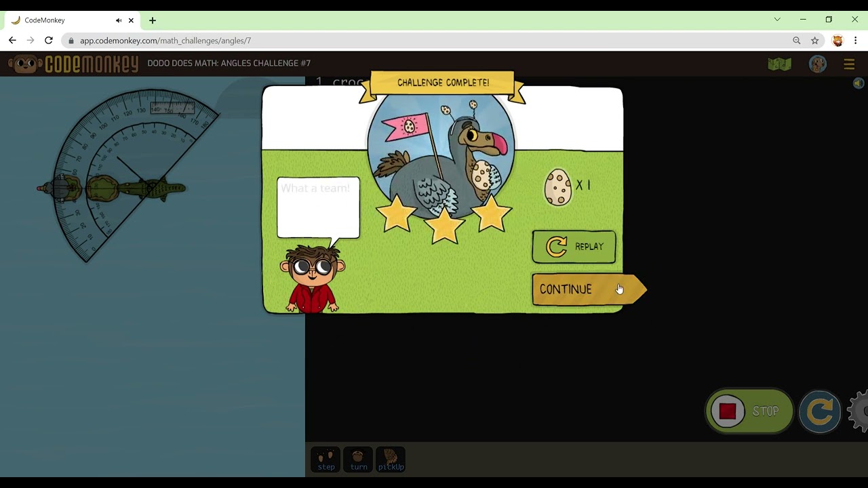Screen dimensions: 868x488
Task: Open the tab search chevron
Action: pyautogui.click(x=777, y=20)
